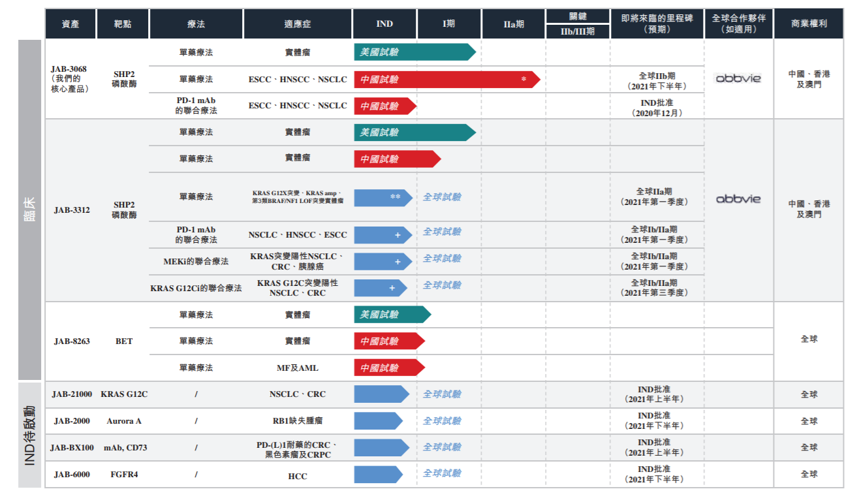Click the KRAS G12Ci的聯合療法 therapy cell
The image size is (861, 504).
point(196,288)
